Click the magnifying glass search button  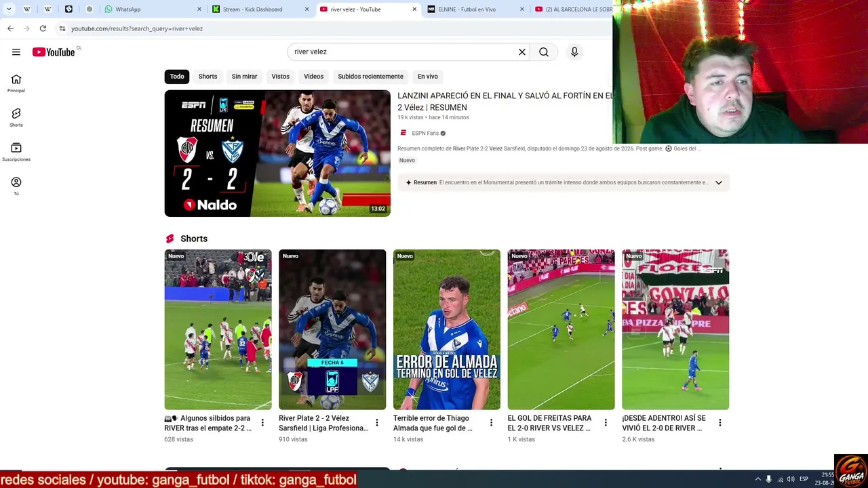[544, 52]
